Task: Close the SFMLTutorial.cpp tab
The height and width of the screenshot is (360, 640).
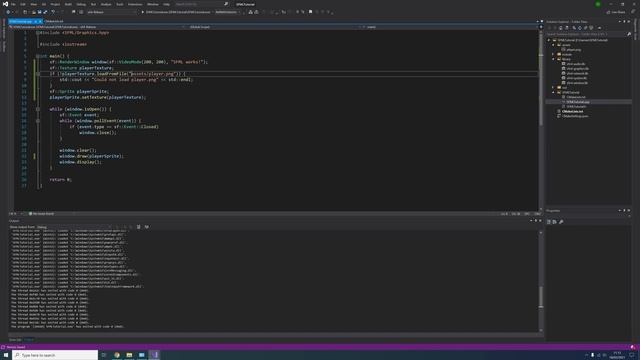Action: [x=40, y=21]
